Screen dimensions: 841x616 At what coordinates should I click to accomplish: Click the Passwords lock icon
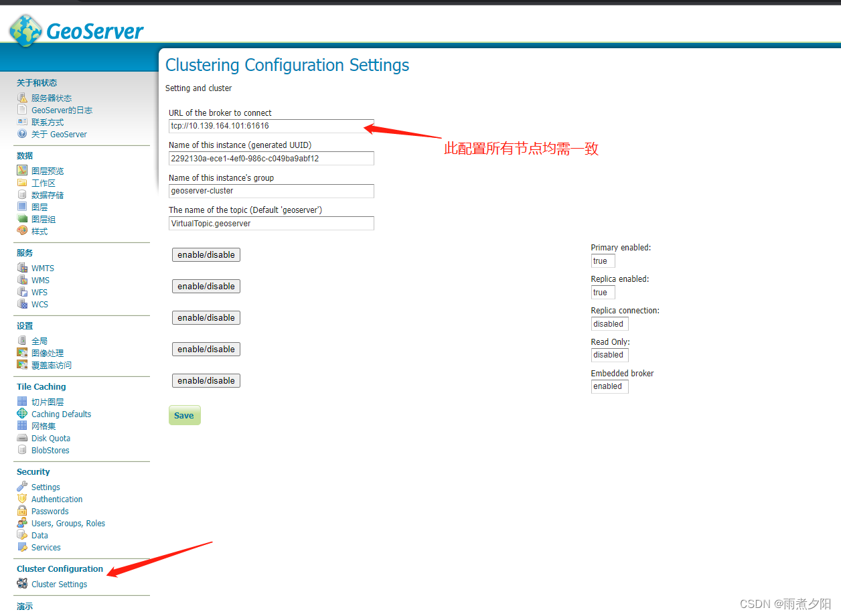tap(22, 511)
